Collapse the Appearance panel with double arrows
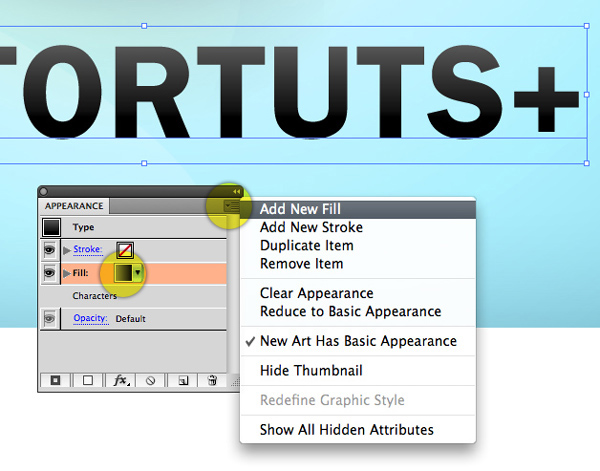This screenshot has height=471, width=600. (x=236, y=191)
